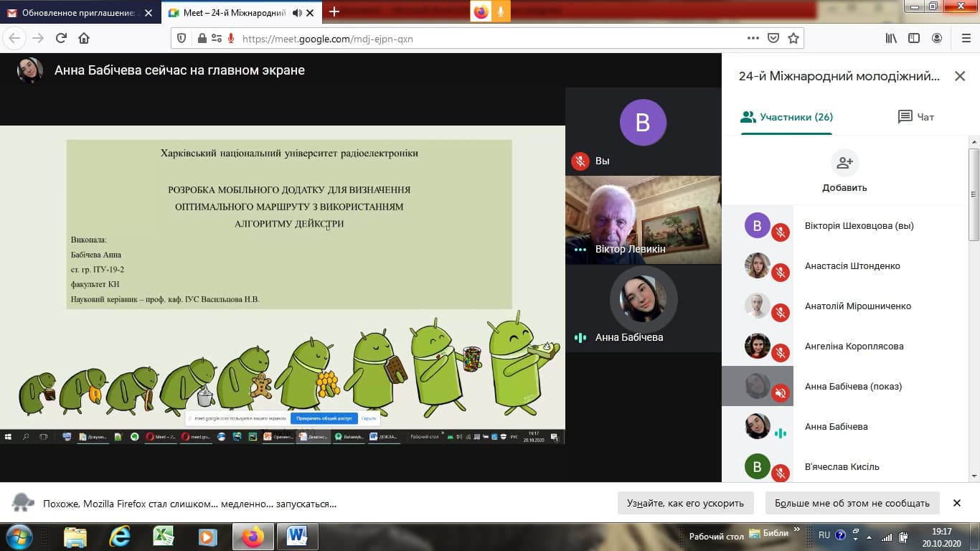Open the media player taskbar icon
Screen dimensions: 980x551
pos(208,537)
